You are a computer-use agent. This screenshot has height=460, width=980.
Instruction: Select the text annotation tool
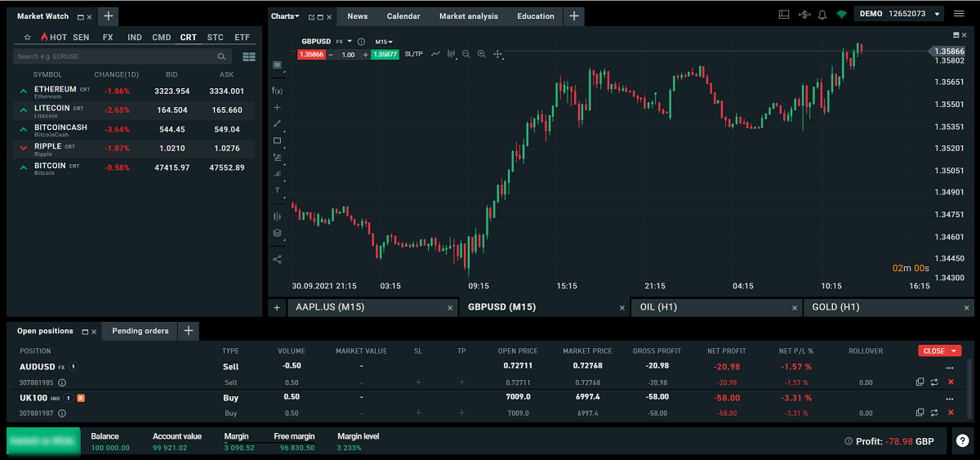[x=277, y=190]
